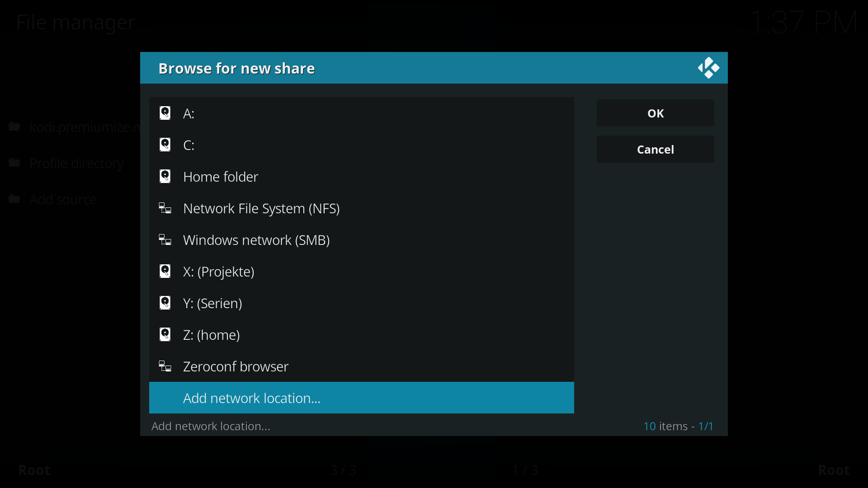This screenshot has width=868, height=488.
Task: Click the drive icon beside C:
Action: pos(165,145)
